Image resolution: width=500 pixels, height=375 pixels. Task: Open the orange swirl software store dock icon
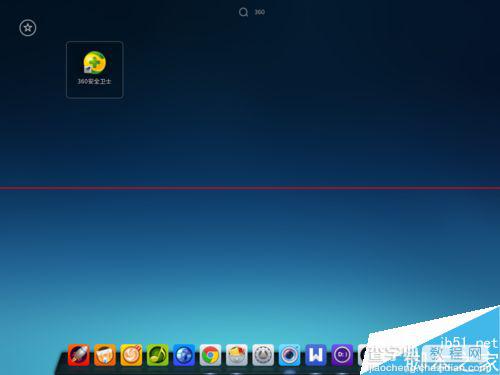coord(131,355)
